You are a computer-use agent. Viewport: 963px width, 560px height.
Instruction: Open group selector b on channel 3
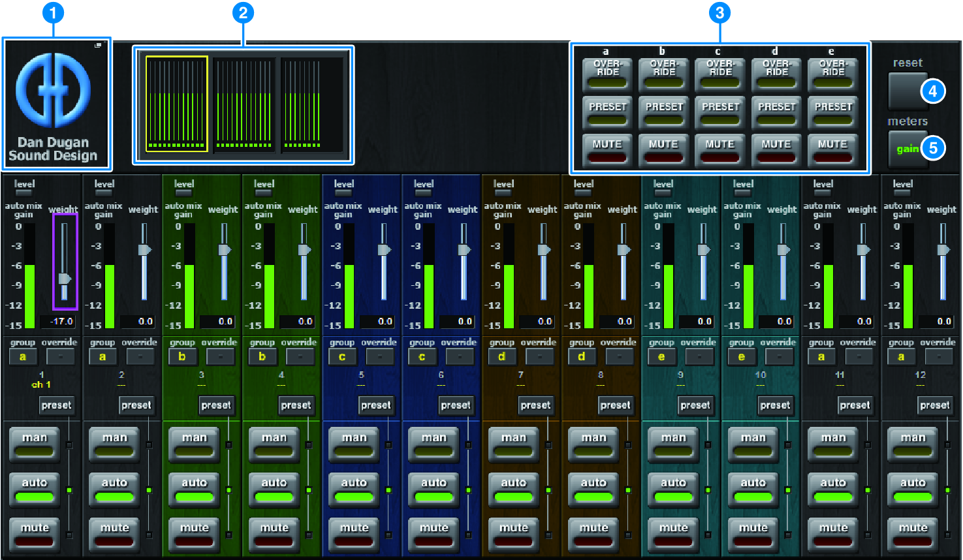point(182,357)
